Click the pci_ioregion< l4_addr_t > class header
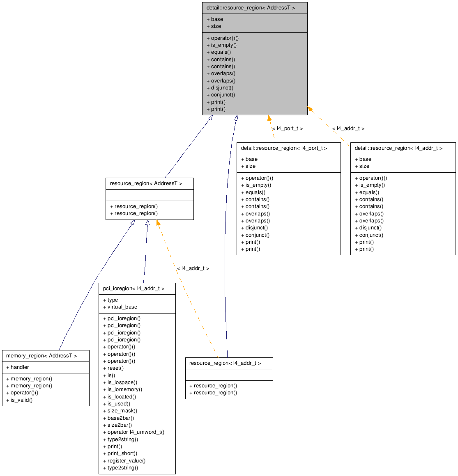 (x=137, y=288)
